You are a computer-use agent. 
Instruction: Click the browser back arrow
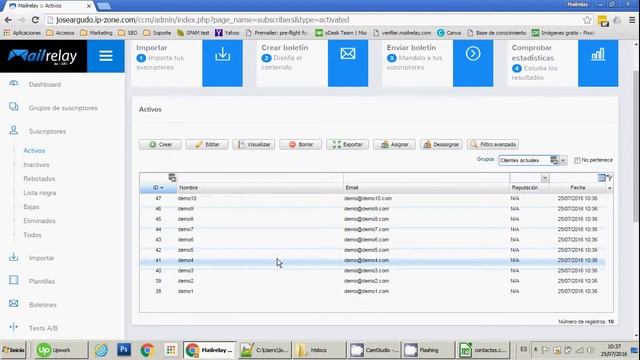8,20
